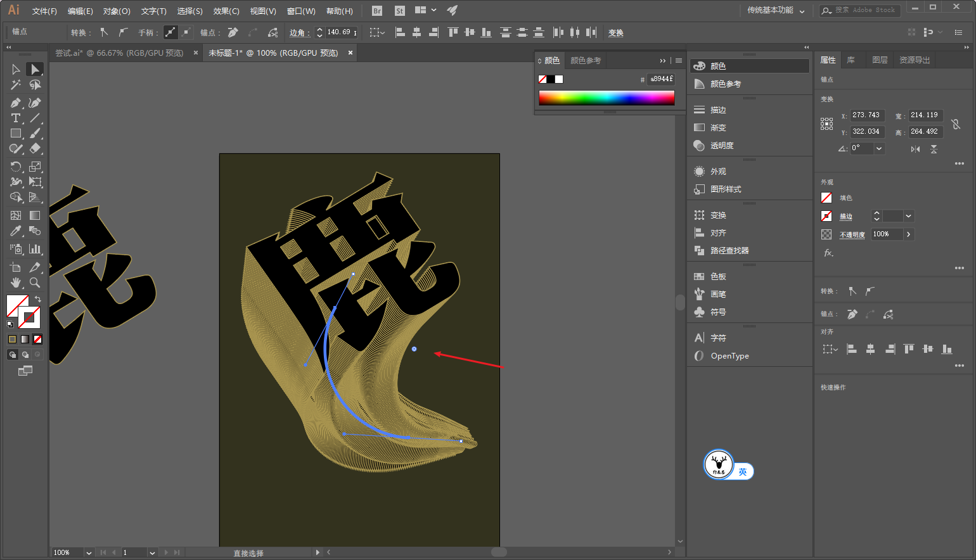
Task: Open the stroke weight dropdown in Properties
Action: tap(909, 216)
